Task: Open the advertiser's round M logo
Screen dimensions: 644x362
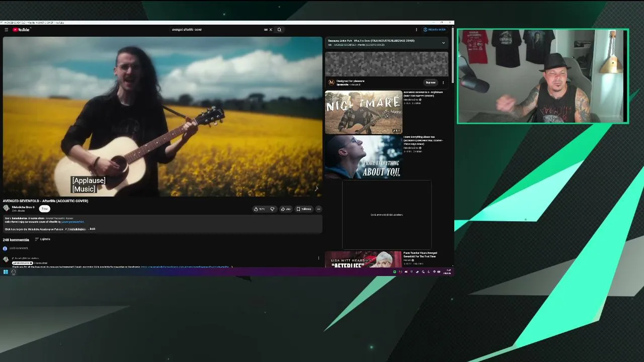Action: click(331, 82)
